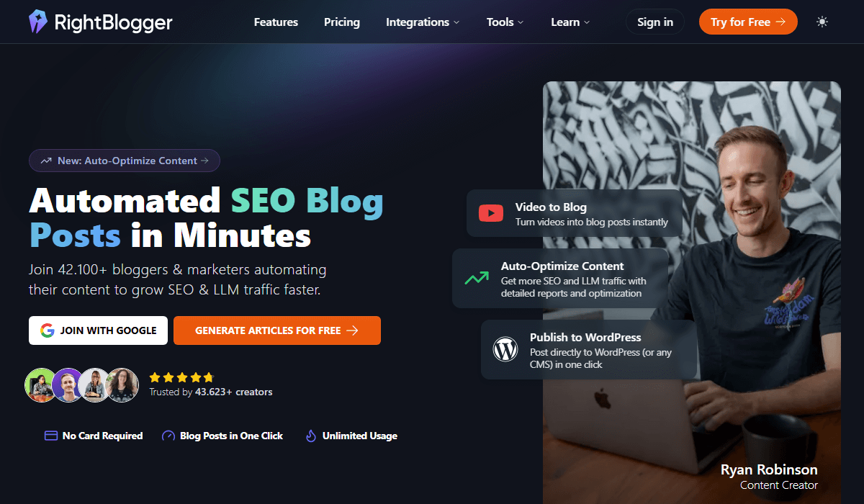Click the Sign in button
This screenshot has height=504, width=864.
click(655, 22)
